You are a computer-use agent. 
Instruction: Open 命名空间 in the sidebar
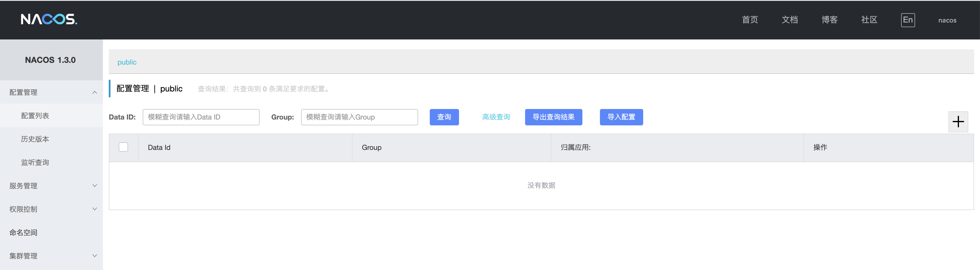51,232
